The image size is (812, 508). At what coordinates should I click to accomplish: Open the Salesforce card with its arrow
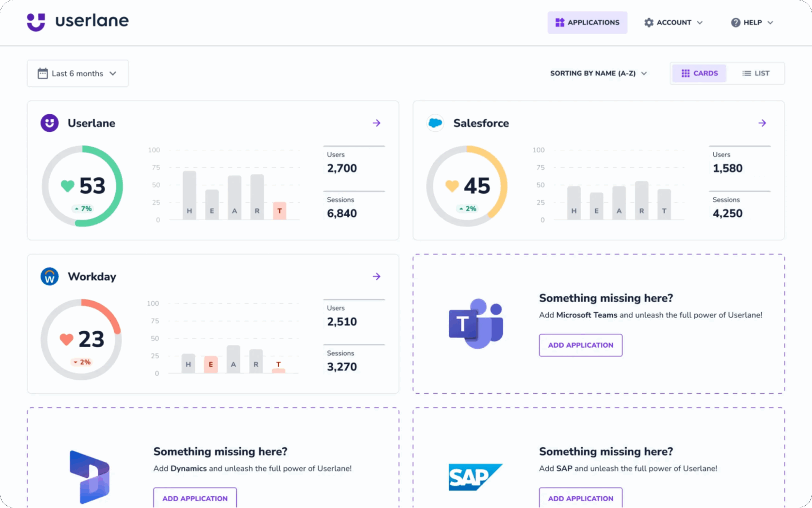762,123
